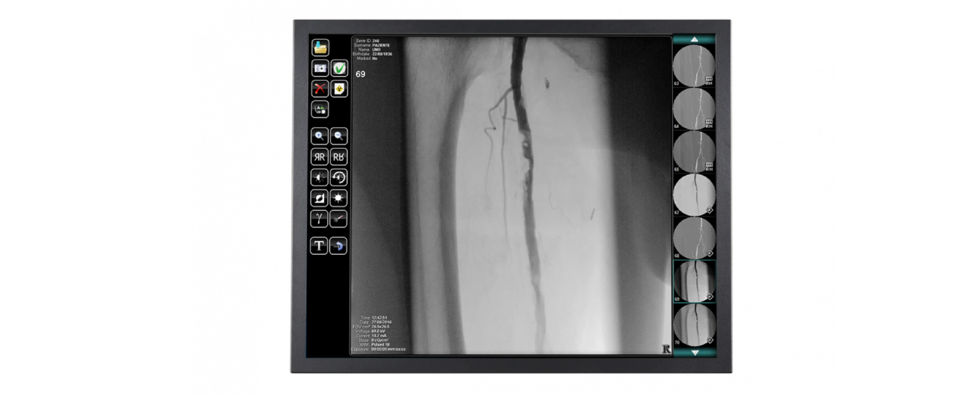Image resolution: width=980 pixels, height=397 pixels.
Task: Click the zoom in magnifier
Action: coord(319,136)
